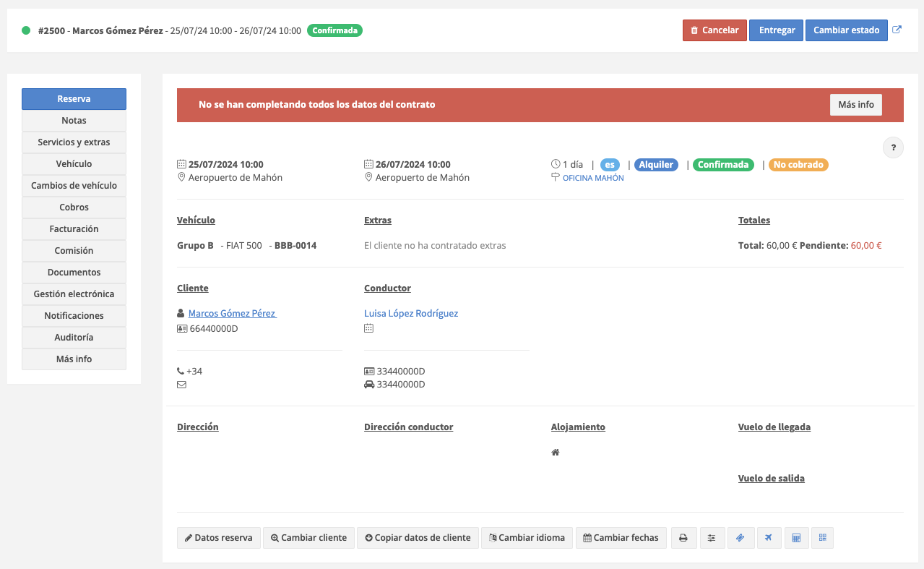The width and height of the screenshot is (924, 569).
Task: Open client link Marcos Gómez Pérez
Action: click(x=232, y=314)
